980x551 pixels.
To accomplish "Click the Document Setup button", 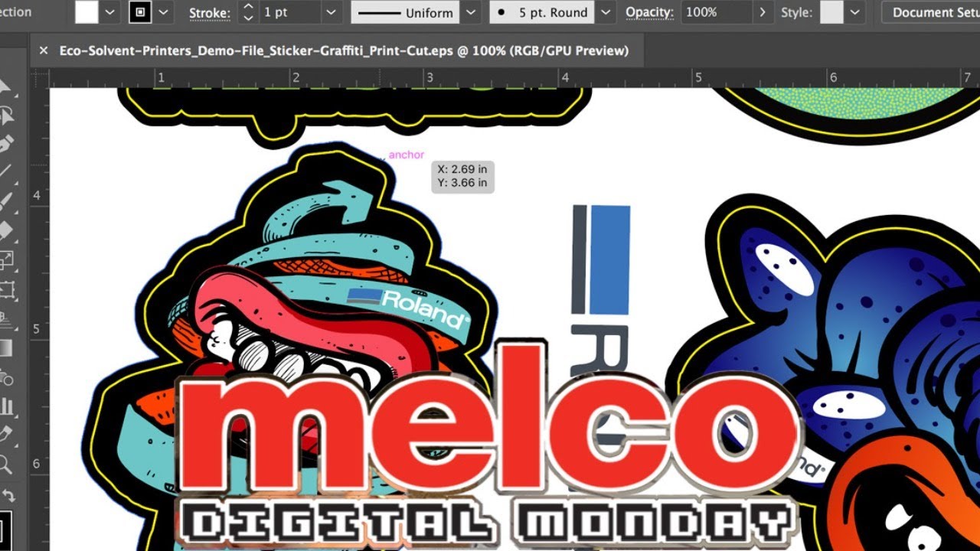I will click(x=931, y=12).
